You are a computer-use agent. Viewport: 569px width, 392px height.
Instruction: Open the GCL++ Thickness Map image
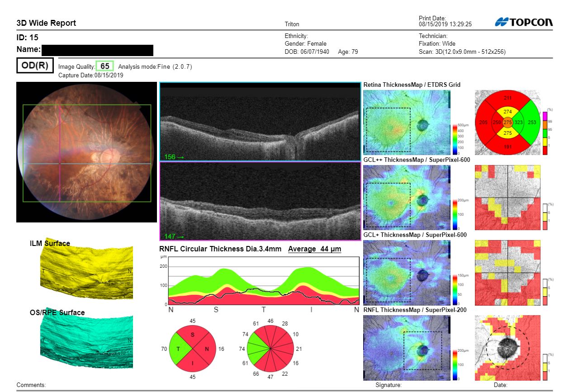pyautogui.click(x=407, y=198)
